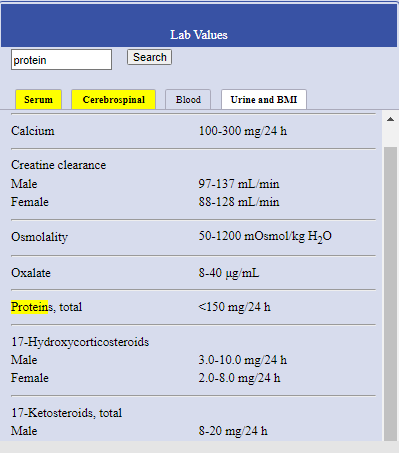The width and height of the screenshot is (399, 453).
Task: Click the value 8-20 mg/24 h
Action: click(233, 431)
